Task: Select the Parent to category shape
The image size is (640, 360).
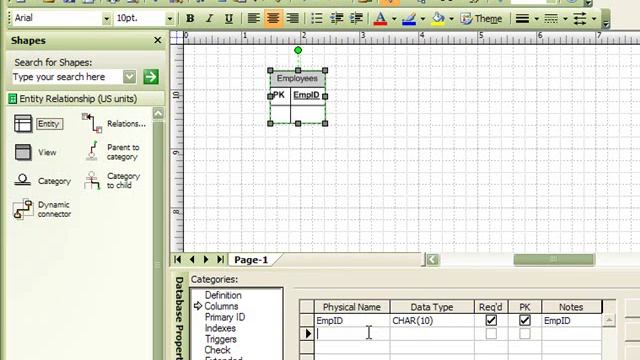Action: 113,152
